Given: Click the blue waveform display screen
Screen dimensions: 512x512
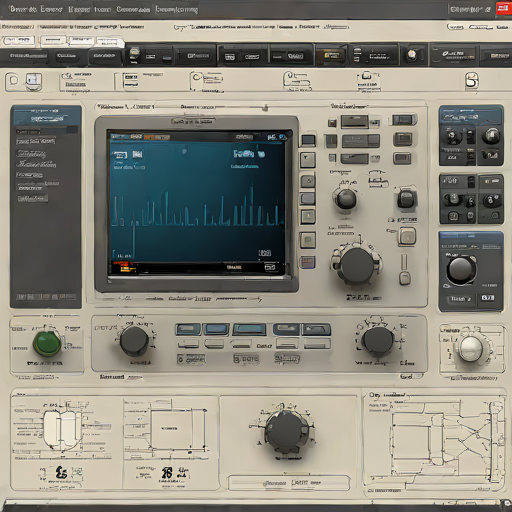Looking at the screenshot, I should [198, 203].
